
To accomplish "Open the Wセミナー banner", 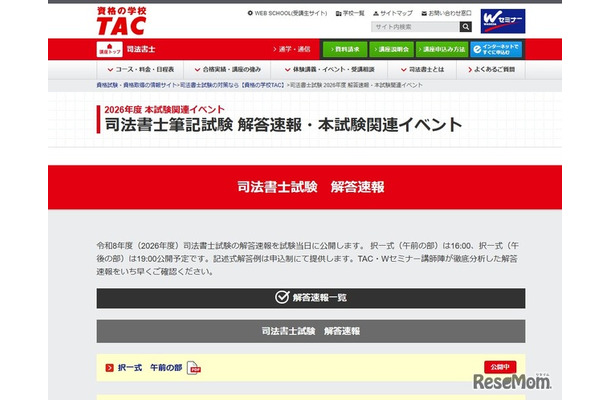I will (503, 21).
